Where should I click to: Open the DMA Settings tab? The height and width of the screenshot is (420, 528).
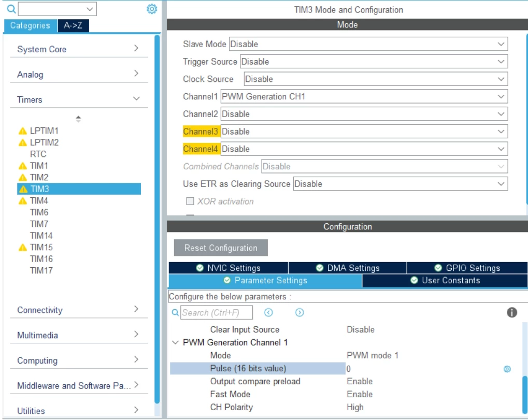[x=348, y=268]
